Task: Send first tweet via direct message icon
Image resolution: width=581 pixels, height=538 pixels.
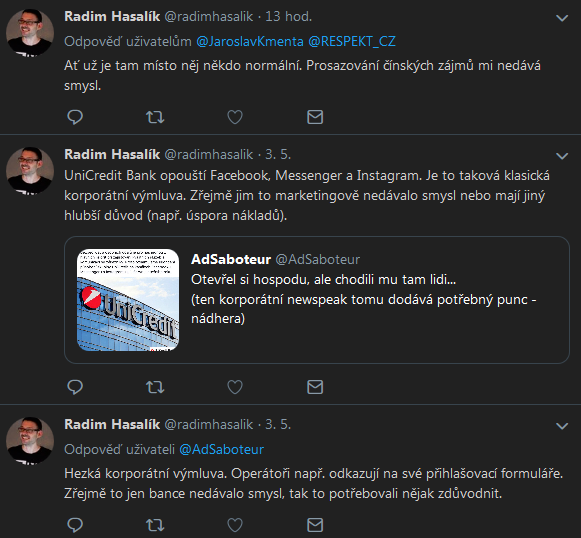Action: coord(315,117)
